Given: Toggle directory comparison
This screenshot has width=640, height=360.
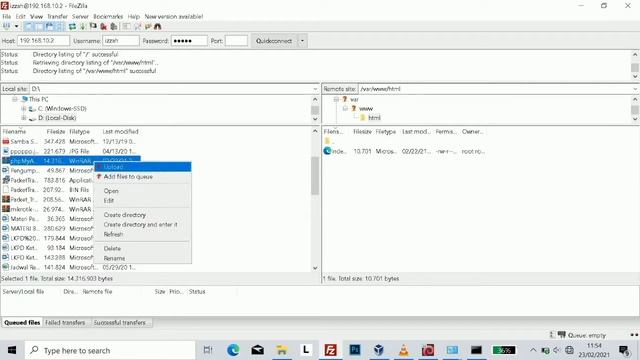Looking at the screenshot, I should (138, 27).
